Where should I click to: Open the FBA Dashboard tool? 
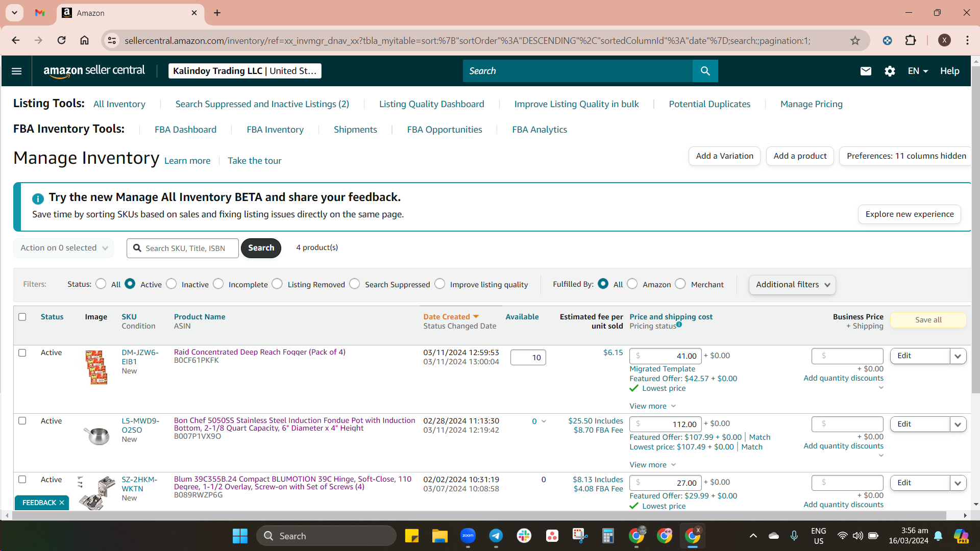click(186, 130)
